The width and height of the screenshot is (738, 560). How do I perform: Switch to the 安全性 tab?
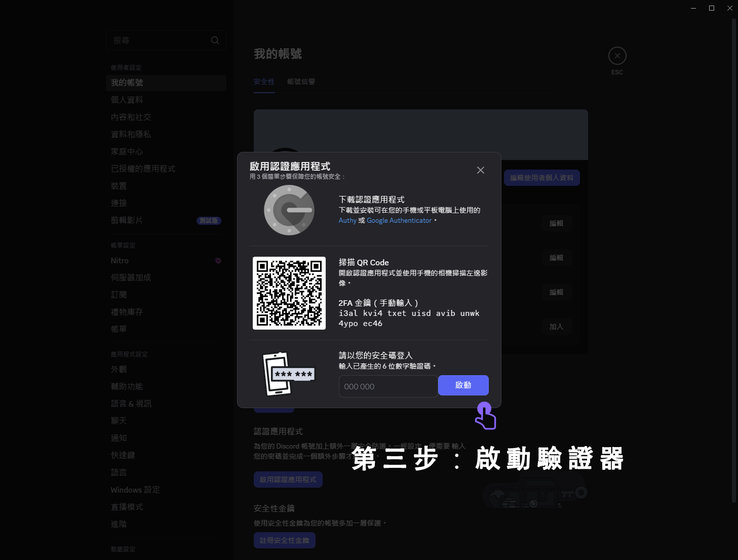pos(264,82)
